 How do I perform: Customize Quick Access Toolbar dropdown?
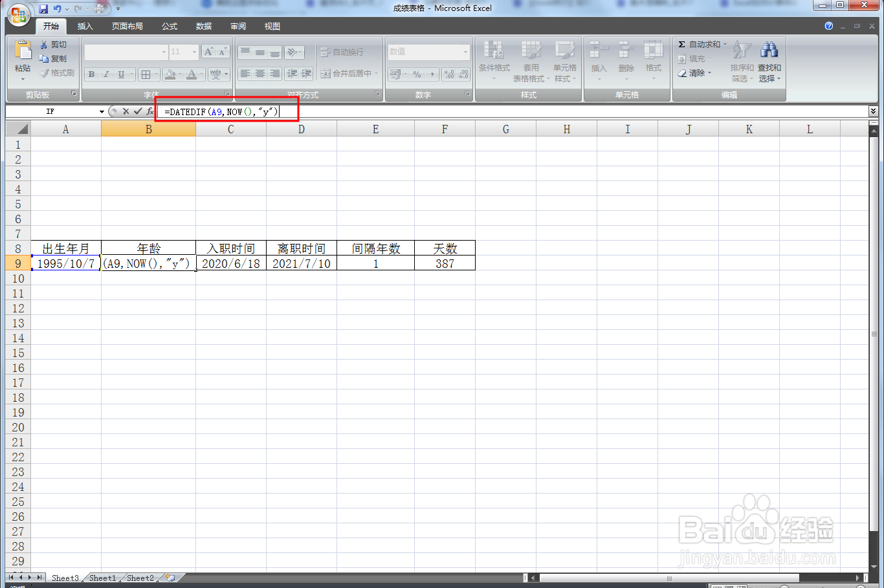coord(118,9)
